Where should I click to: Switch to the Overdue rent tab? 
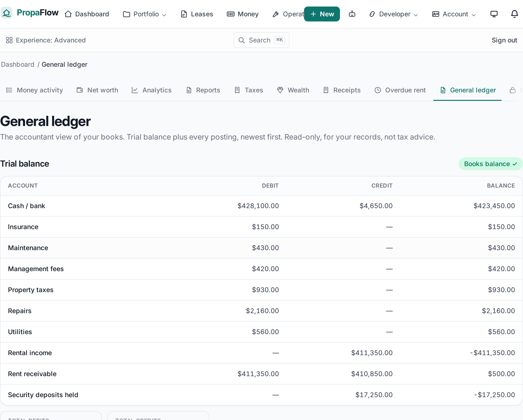tap(400, 90)
